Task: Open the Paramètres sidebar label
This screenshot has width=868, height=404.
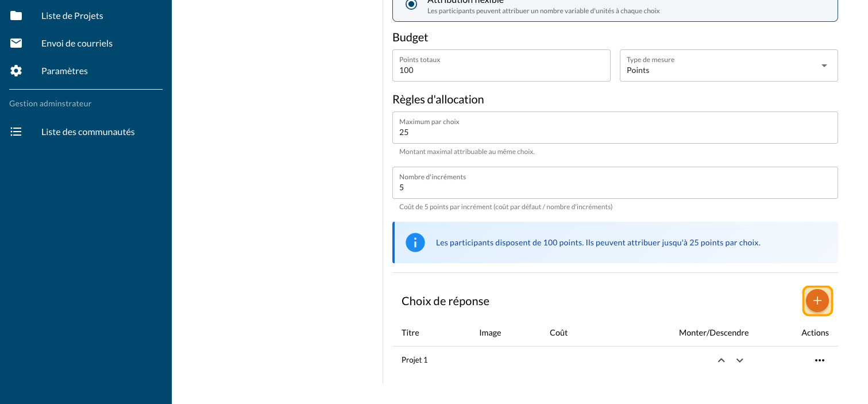Action: tap(64, 71)
